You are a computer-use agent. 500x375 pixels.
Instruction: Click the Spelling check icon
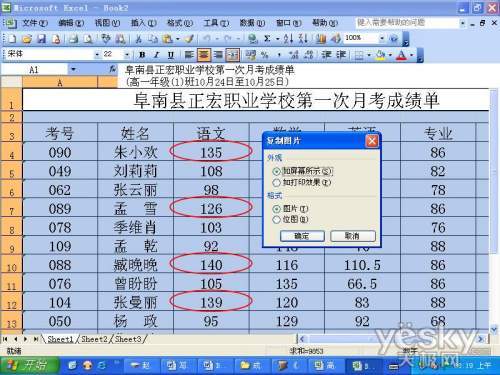[106, 39]
